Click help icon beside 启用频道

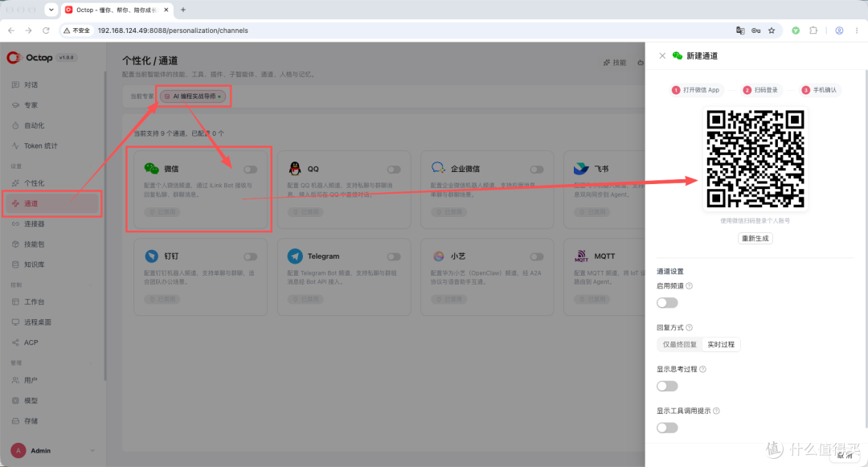(690, 286)
